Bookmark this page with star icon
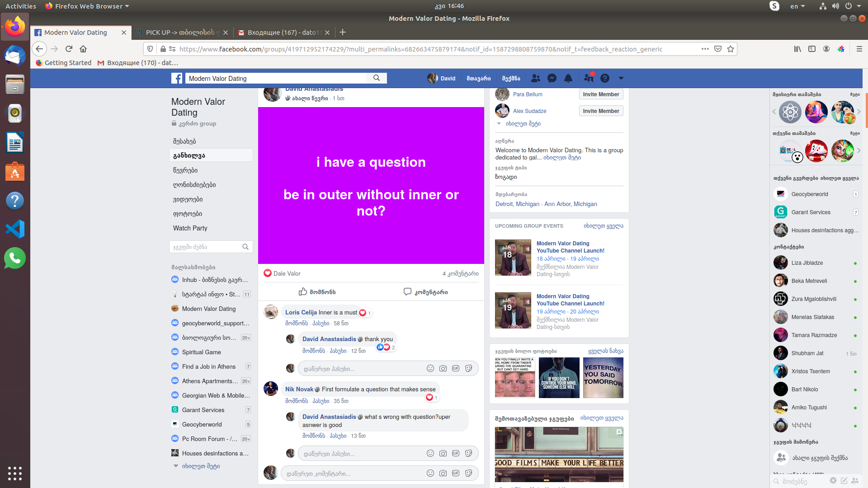868x488 pixels. click(731, 49)
